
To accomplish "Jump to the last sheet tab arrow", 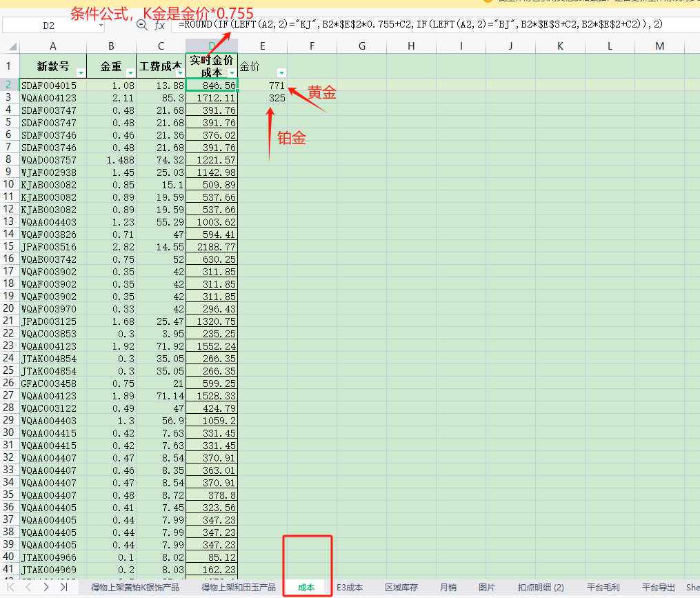I will coord(63,587).
